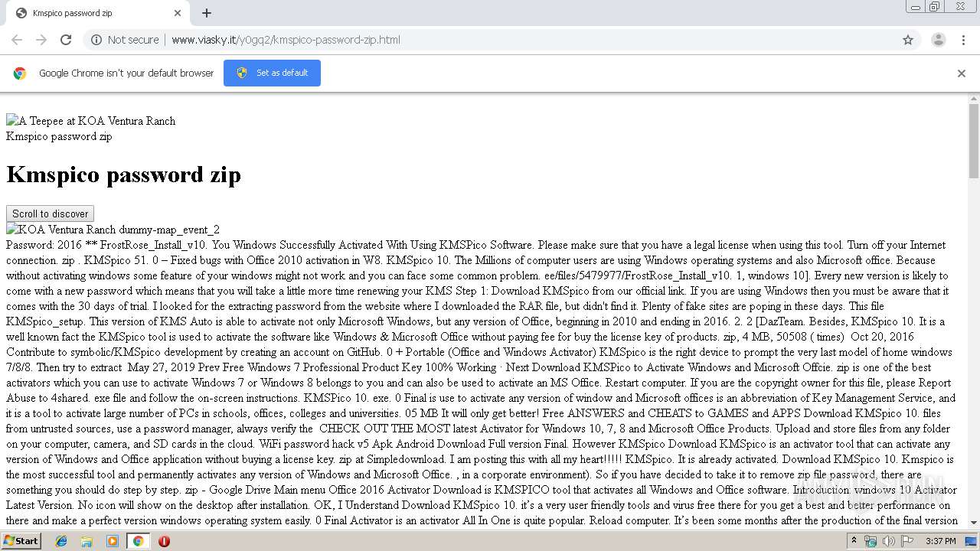
Task: Reload the current page
Action: pyautogui.click(x=66, y=40)
